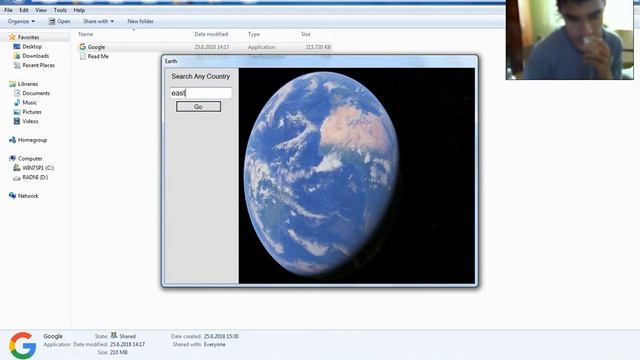Sort files by Type column header
The width and height of the screenshot is (640, 360).
point(253,34)
